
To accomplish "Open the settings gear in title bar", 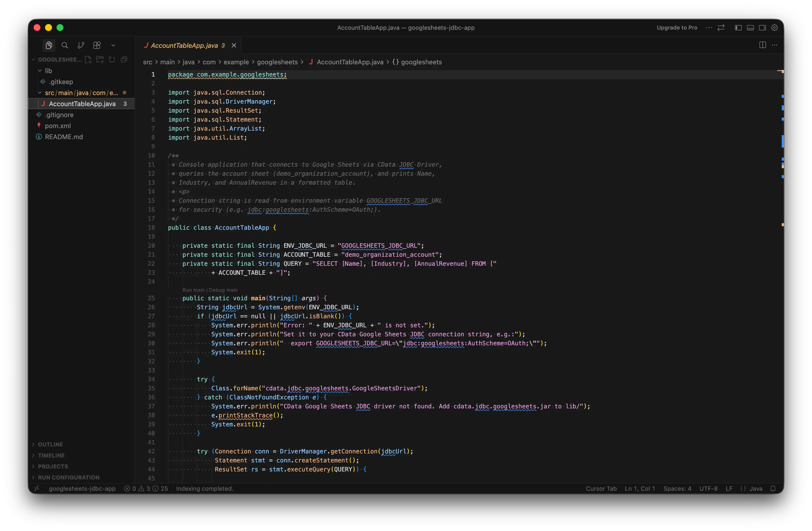I will click(774, 27).
